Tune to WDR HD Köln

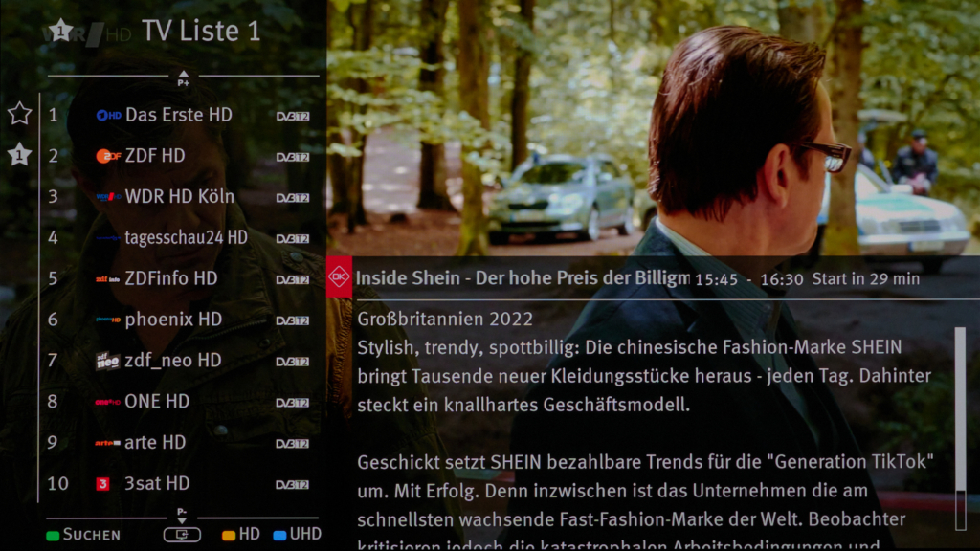179,197
